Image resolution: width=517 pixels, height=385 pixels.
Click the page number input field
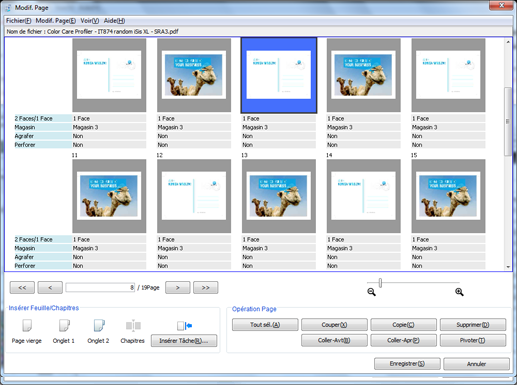100,288
